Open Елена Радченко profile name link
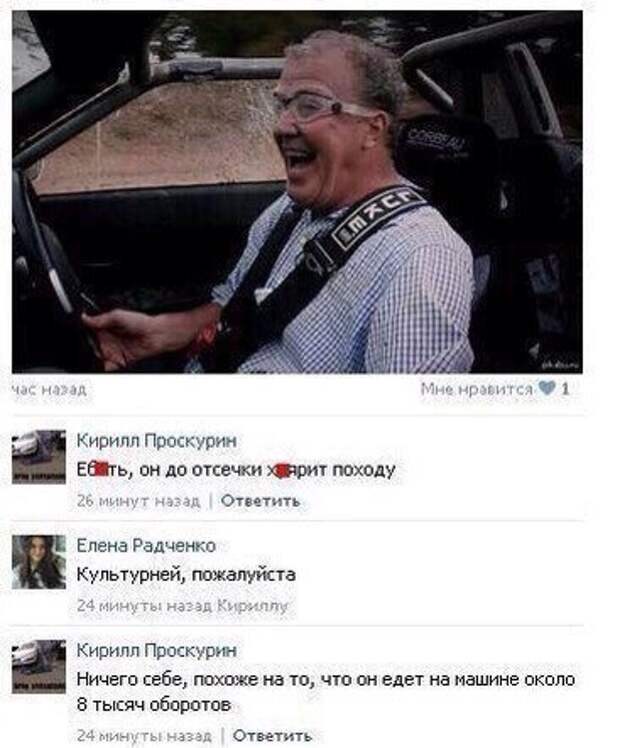The image size is (620, 748). pos(146,545)
